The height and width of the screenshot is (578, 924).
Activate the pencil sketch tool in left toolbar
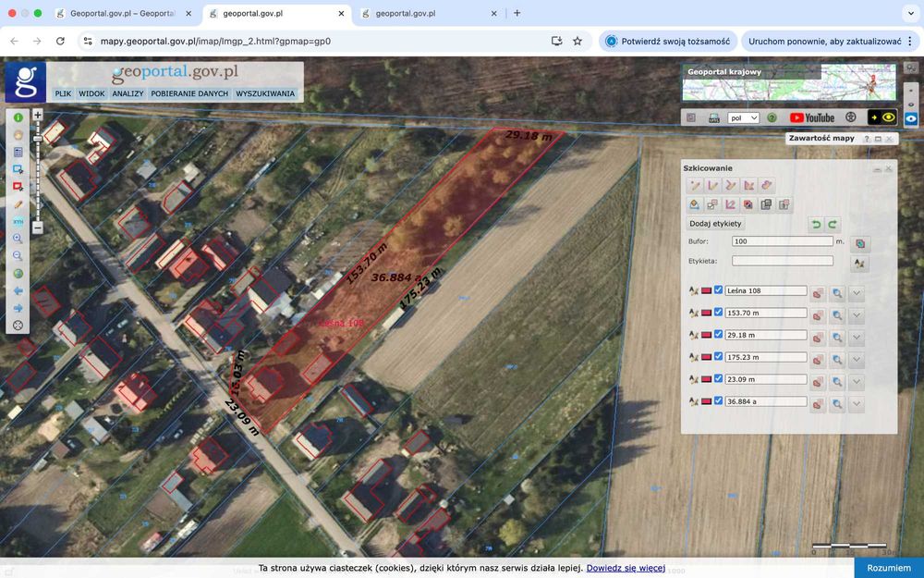(x=18, y=204)
